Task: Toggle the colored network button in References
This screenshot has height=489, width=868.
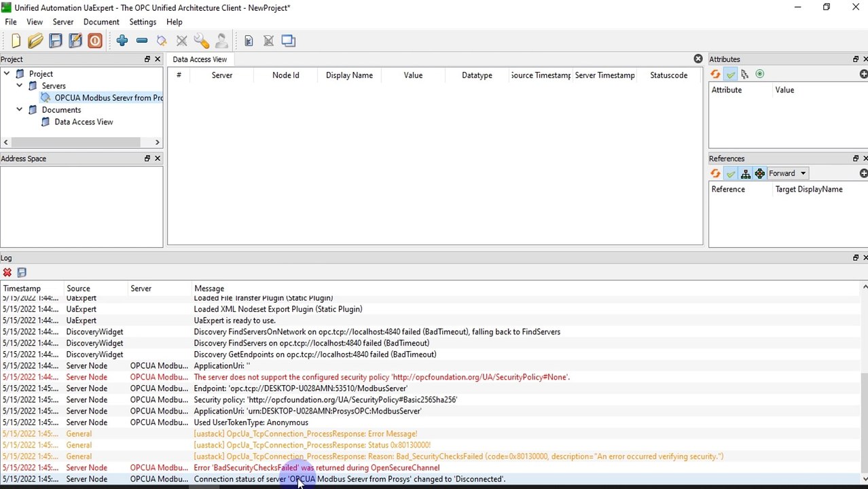Action: [760, 173]
